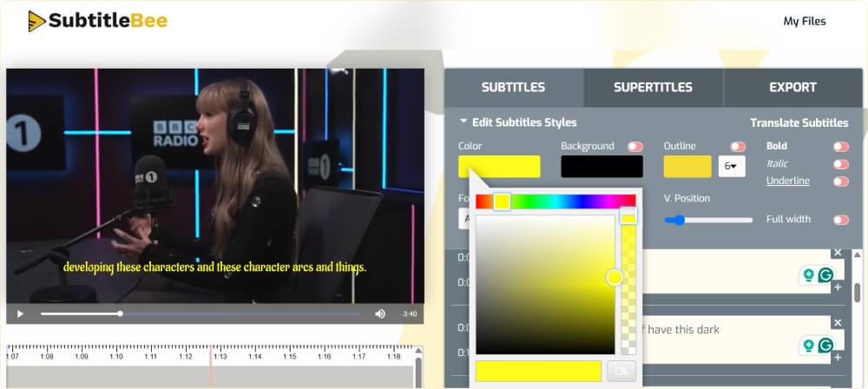Play the video
This screenshot has height=389, width=868.
20,313
